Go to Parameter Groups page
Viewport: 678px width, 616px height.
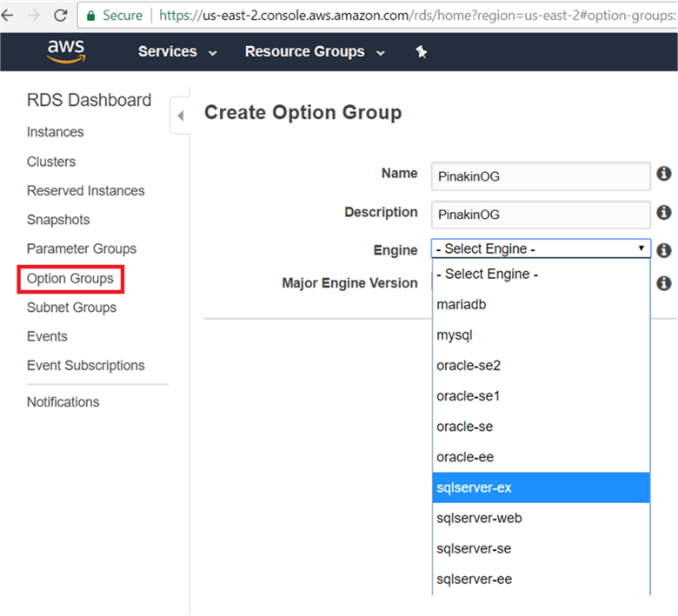(81, 248)
